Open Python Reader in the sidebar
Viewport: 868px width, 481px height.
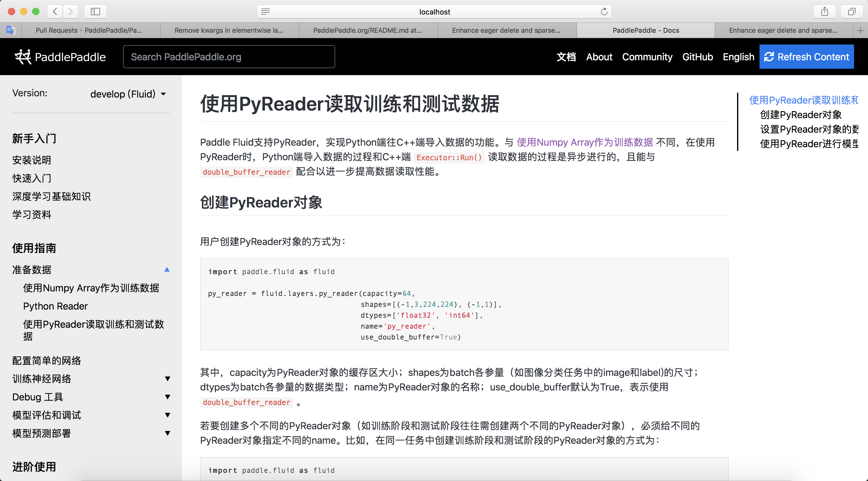coord(55,306)
